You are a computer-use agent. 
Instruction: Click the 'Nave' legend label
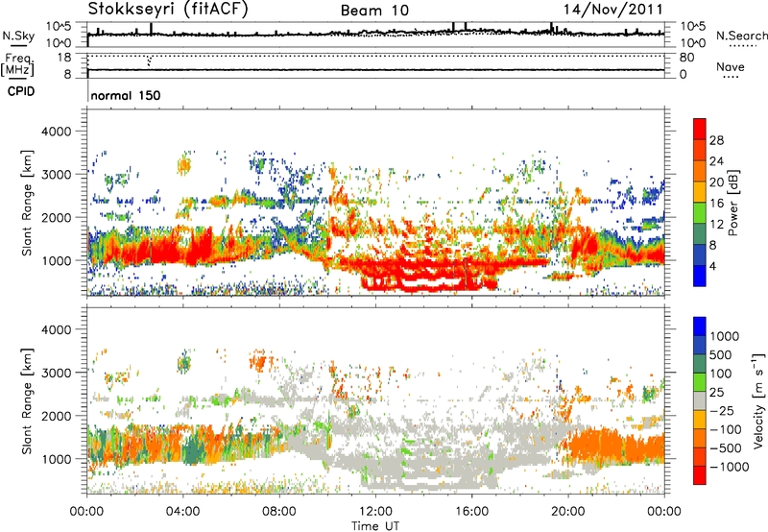coord(731,66)
